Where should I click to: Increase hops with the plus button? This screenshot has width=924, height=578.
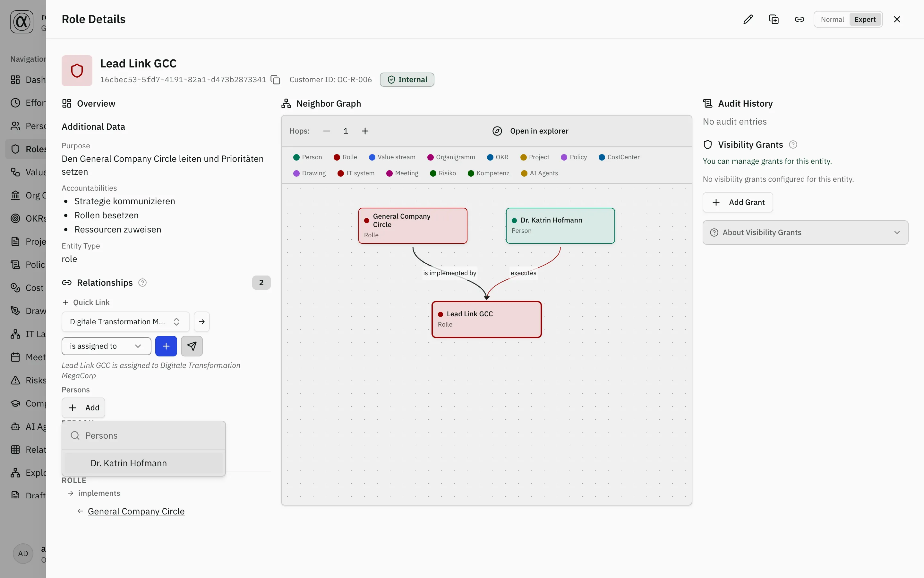[365, 131]
